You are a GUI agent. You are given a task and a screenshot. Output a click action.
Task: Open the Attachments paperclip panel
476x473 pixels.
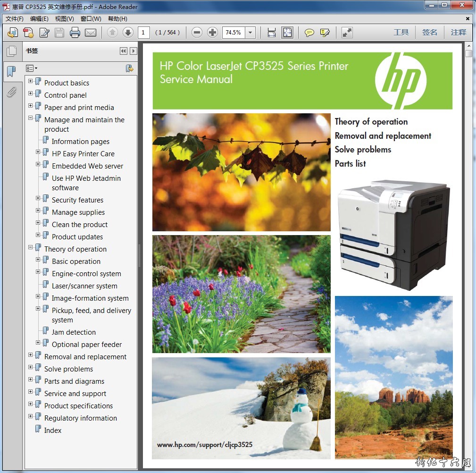[11, 92]
